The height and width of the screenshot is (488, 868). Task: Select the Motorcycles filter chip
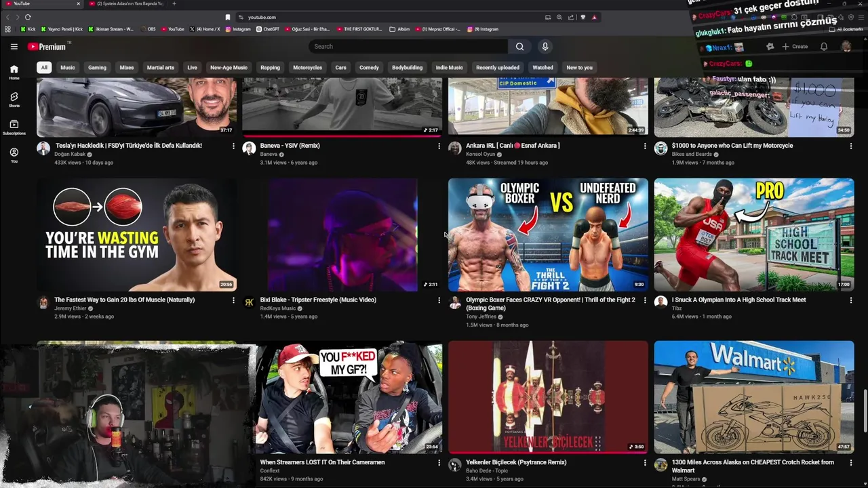tap(307, 67)
